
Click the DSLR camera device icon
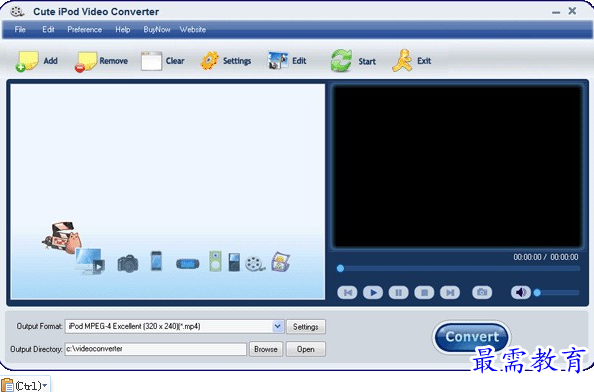128,263
